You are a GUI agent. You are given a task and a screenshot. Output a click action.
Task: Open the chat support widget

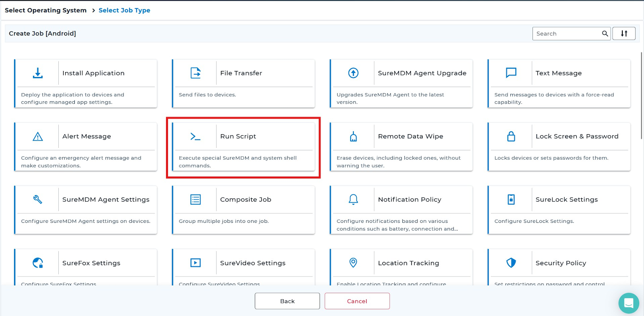tap(629, 303)
